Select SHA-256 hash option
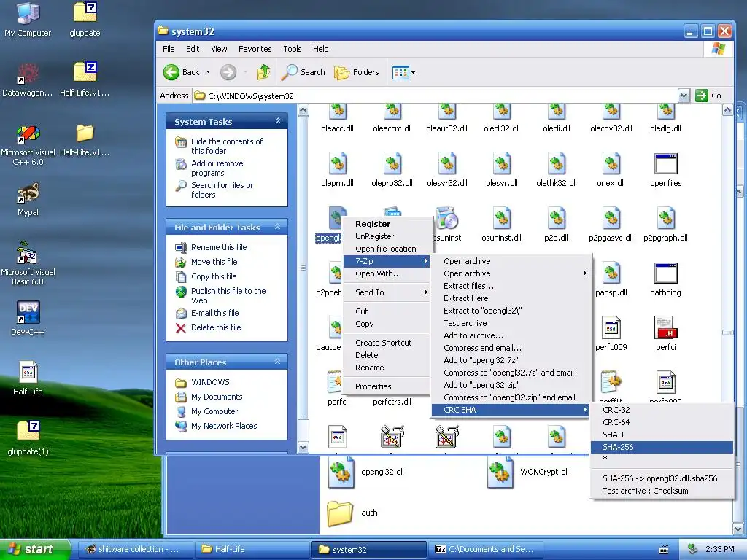Image resolution: width=747 pixels, height=560 pixels. click(x=661, y=447)
